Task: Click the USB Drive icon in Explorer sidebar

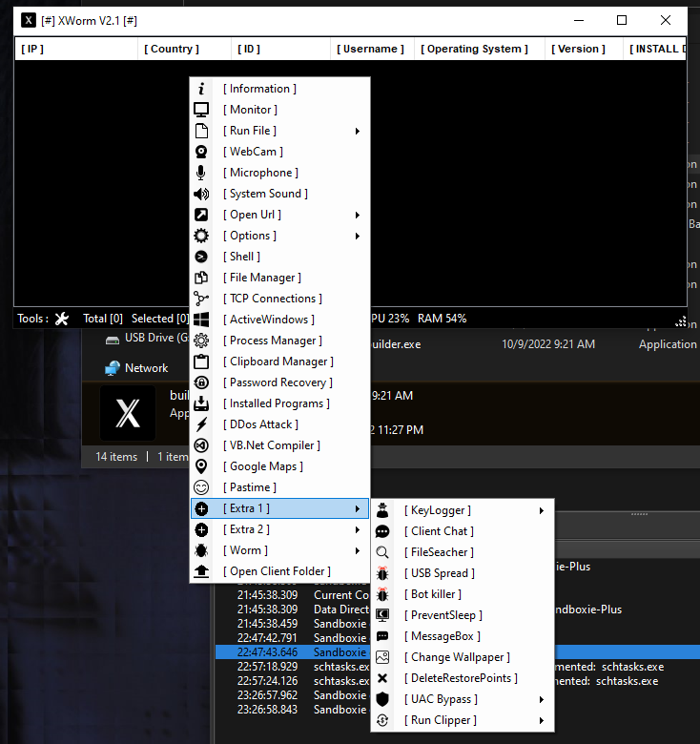Action: pyautogui.click(x=113, y=340)
